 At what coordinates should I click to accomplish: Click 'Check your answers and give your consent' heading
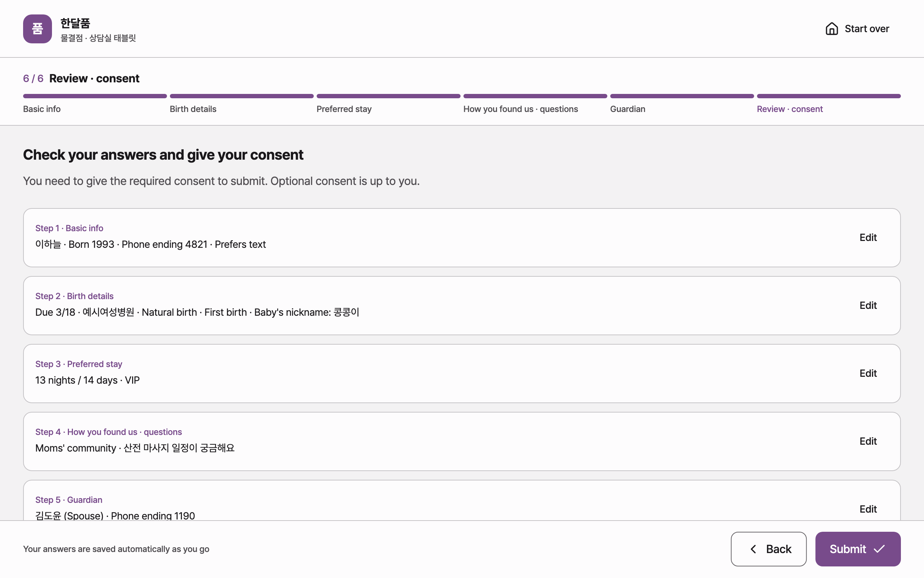163,155
